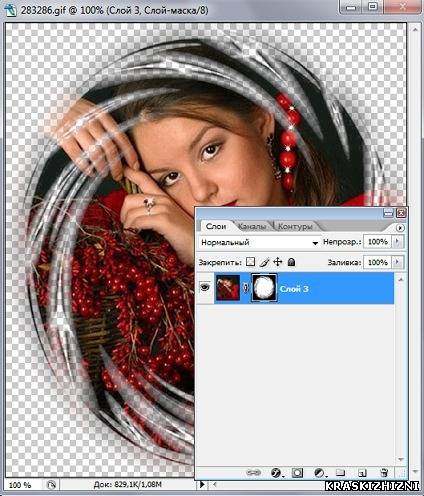Open the Нормальный blend mode dropdown
Viewport: 424px width, 496px height.
pyautogui.click(x=260, y=242)
